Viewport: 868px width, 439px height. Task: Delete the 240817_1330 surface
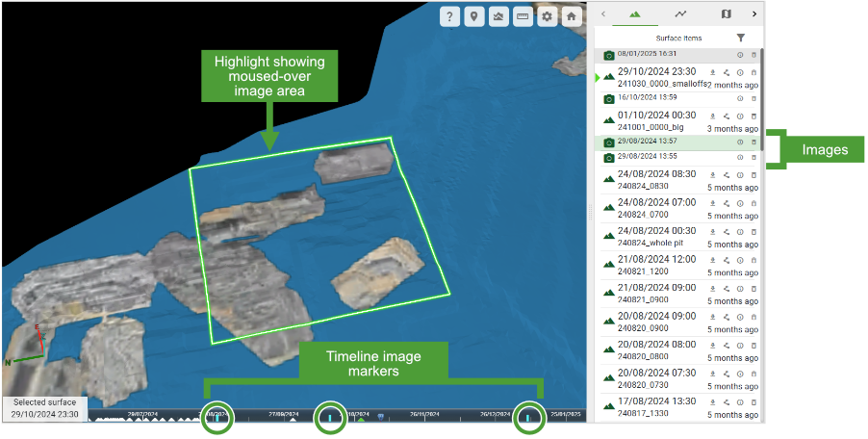(753, 402)
